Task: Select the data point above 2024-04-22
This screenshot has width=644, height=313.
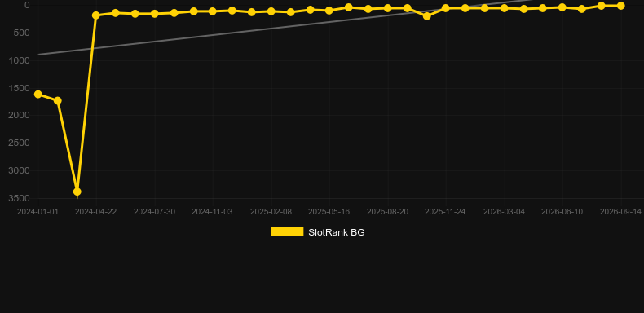Action: click(96, 15)
